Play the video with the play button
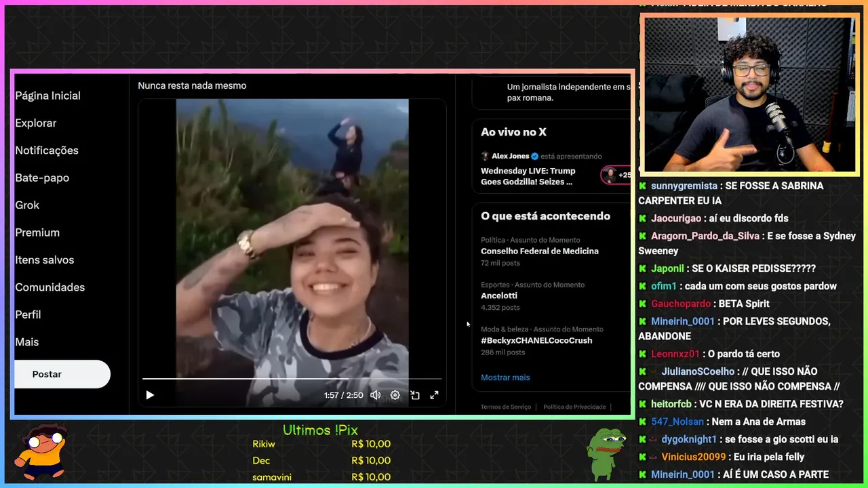 [x=150, y=395]
